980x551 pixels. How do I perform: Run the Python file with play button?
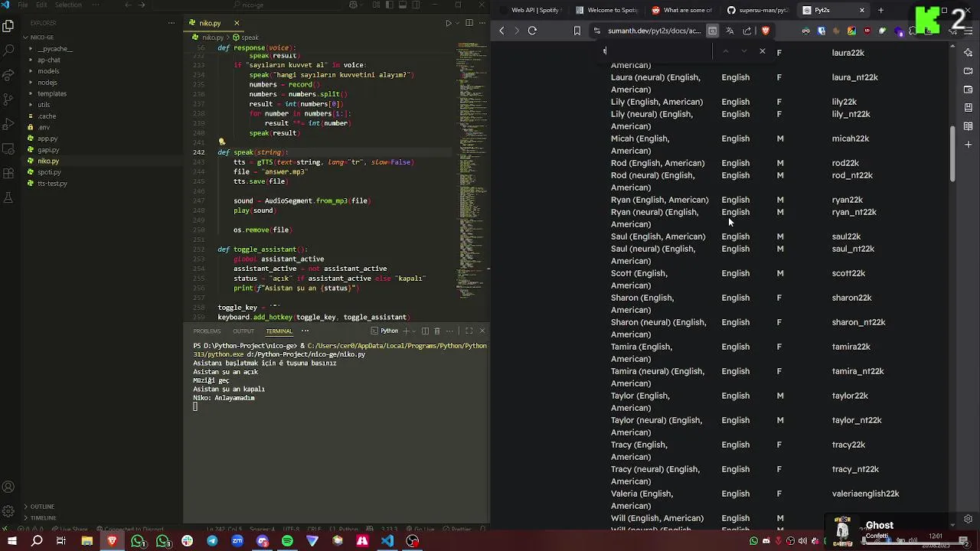click(449, 23)
